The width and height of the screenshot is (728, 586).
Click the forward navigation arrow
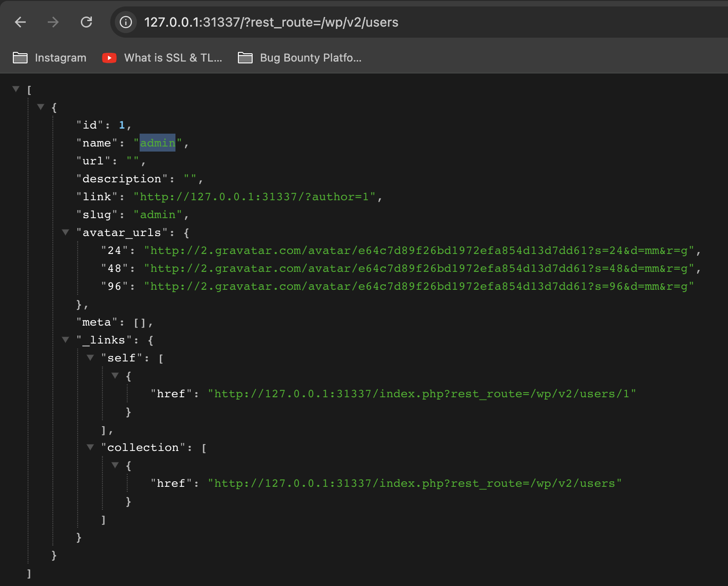coord(53,22)
